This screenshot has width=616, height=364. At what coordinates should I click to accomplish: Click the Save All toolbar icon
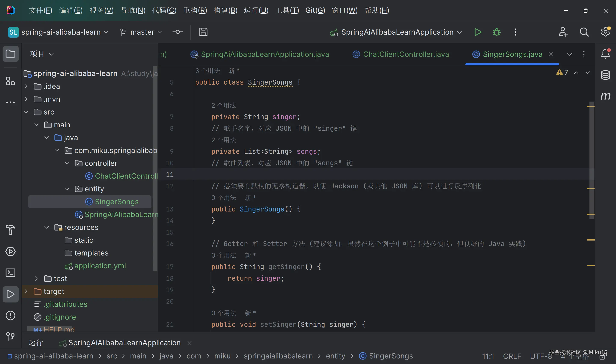point(203,32)
